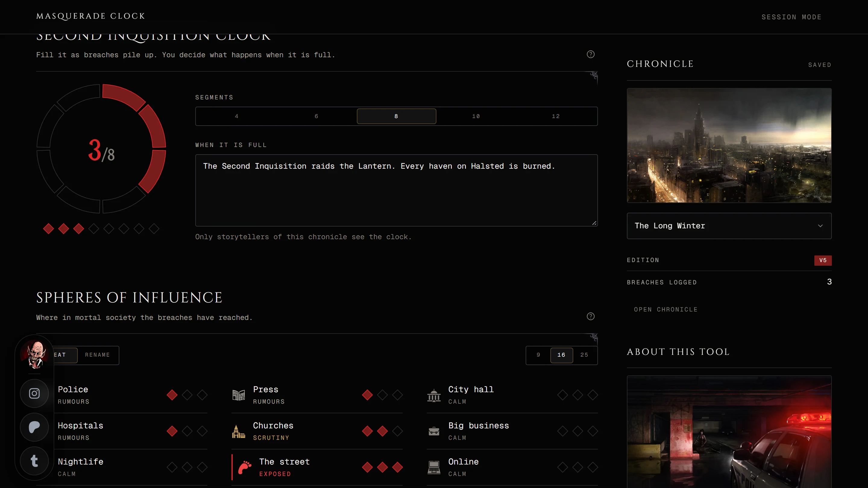
Task: Click the last clock diamond pip
Action: [154, 229]
